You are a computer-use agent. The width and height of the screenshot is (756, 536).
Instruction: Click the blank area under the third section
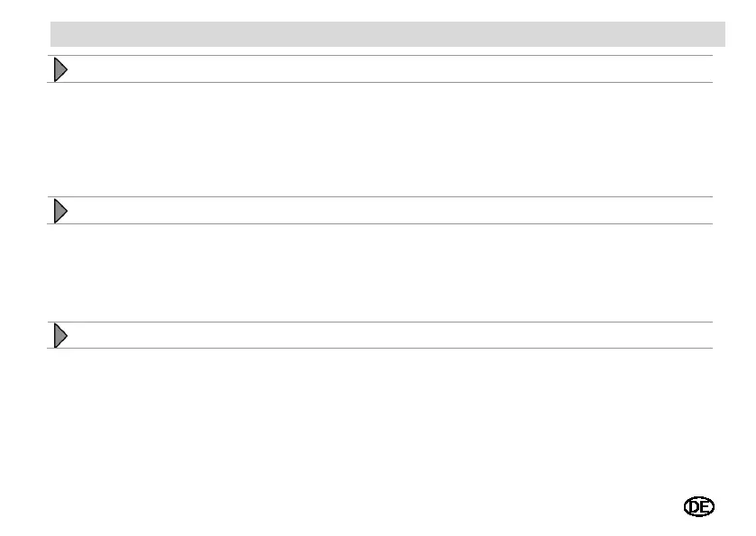click(380, 420)
